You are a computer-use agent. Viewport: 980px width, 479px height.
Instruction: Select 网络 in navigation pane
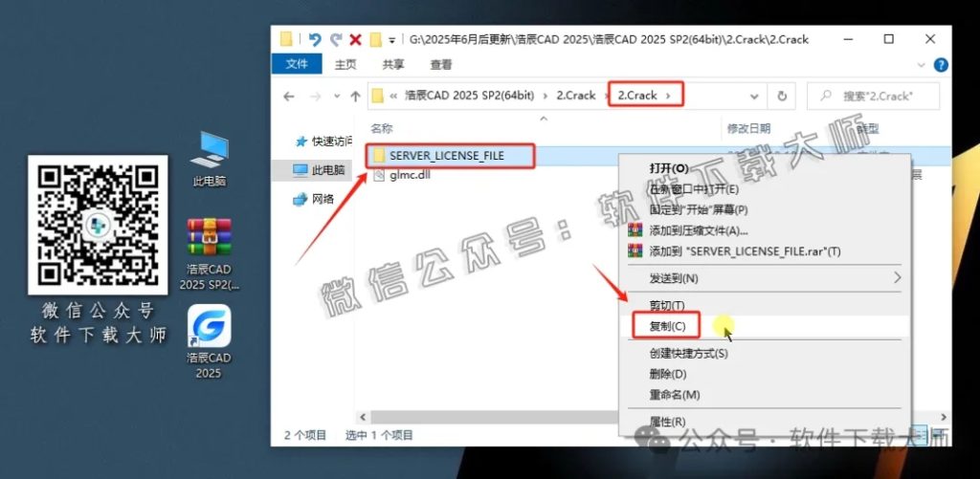click(314, 199)
